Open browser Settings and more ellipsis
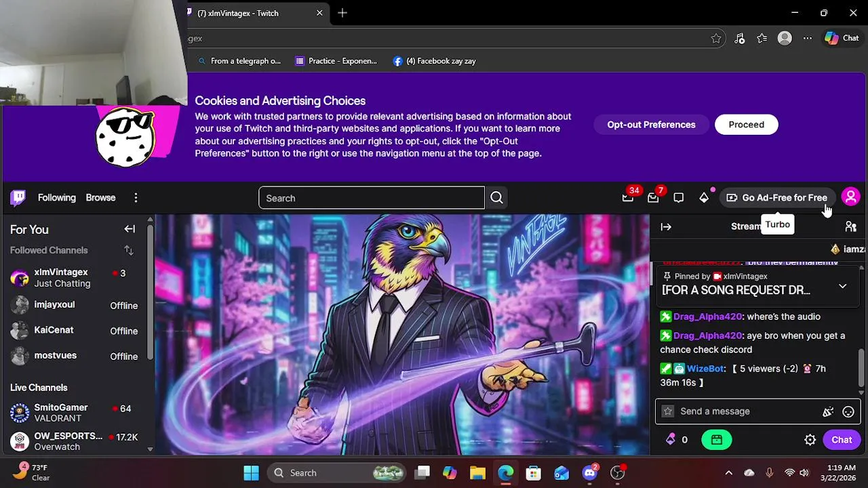 808,39
